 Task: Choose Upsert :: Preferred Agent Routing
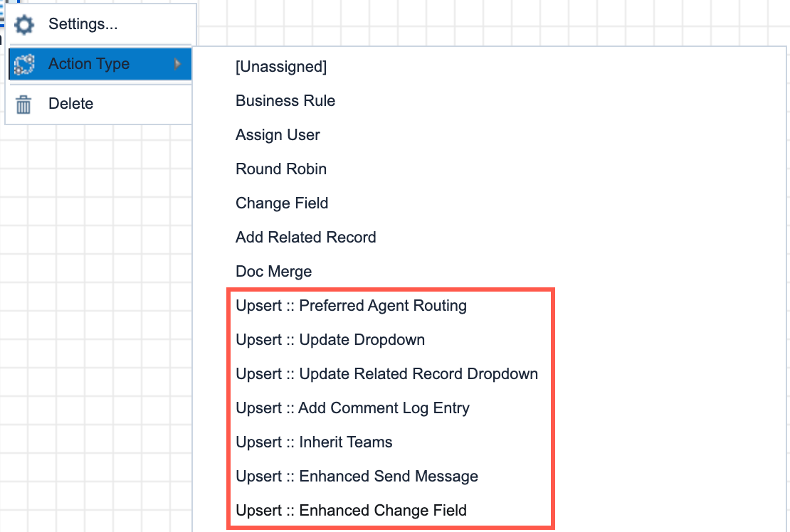[351, 305]
